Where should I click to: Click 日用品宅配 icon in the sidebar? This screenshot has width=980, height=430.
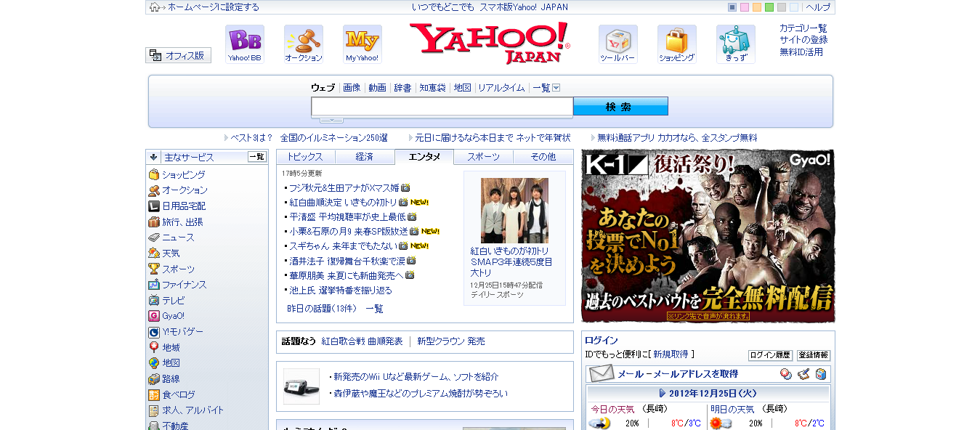pyautogui.click(x=154, y=206)
